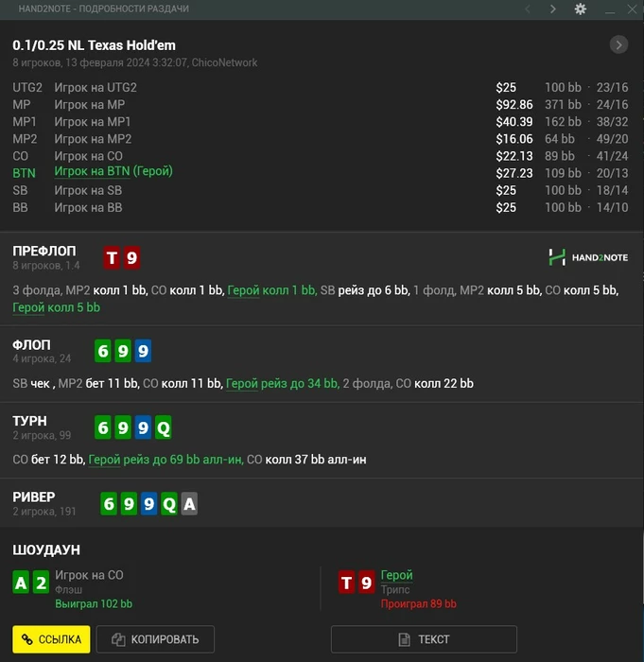Select Игрок на MP1 row
Viewport: 644px width, 662px height.
click(320, 122)
